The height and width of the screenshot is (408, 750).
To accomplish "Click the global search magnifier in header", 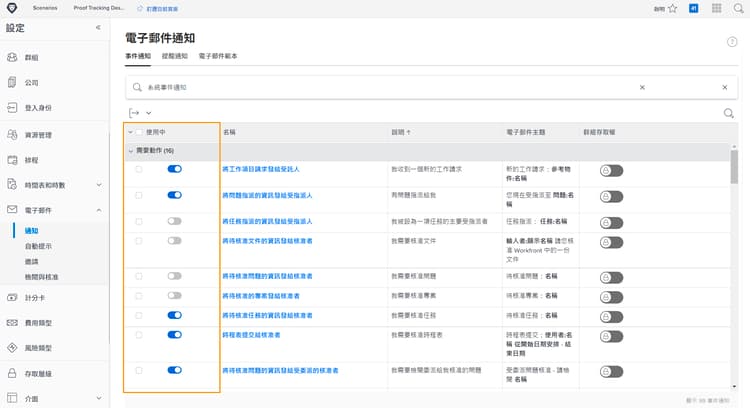I will coord(739,8).
